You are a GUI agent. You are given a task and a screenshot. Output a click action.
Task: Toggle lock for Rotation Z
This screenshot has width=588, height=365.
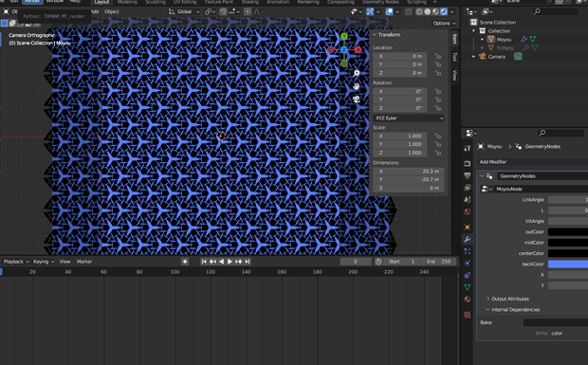pos(437,108)
